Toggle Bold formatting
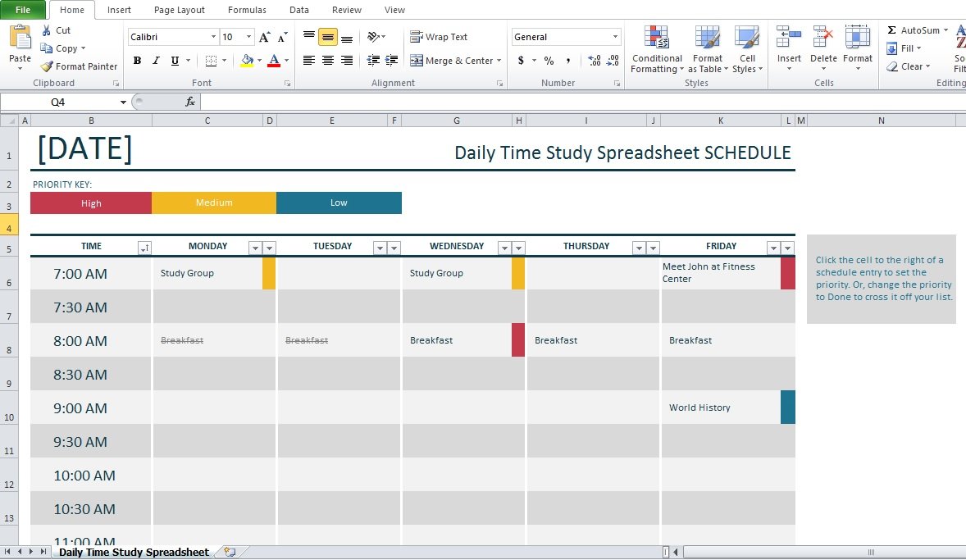This screenshot has height=560, width=966. [137, 61]
